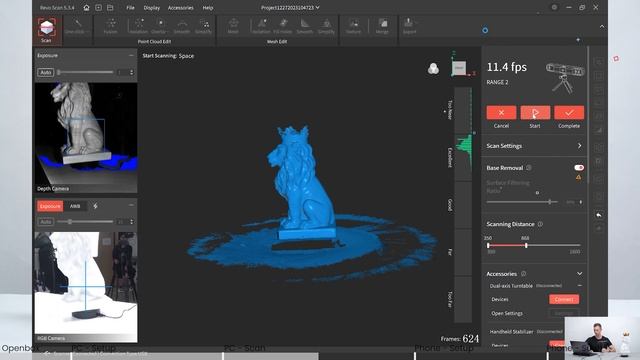The width and height of the screenshot is (640, 360).
Task: Minimize the depth Exposure panel
Action: pos(131,56)
